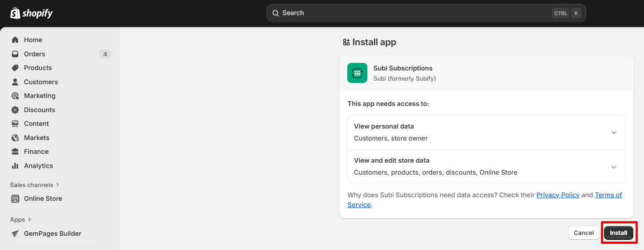Expand the Sales channels section
644x250 pixels.
pyautogui.click(x=35, y=185)
